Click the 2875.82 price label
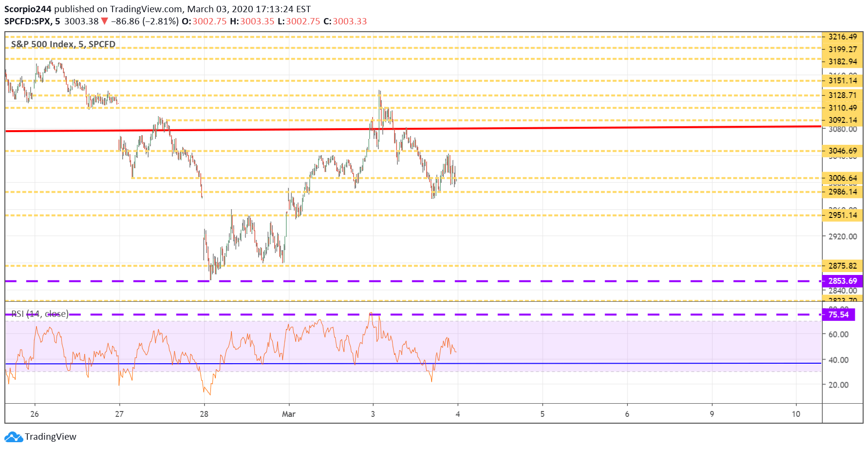 [843, 266]
